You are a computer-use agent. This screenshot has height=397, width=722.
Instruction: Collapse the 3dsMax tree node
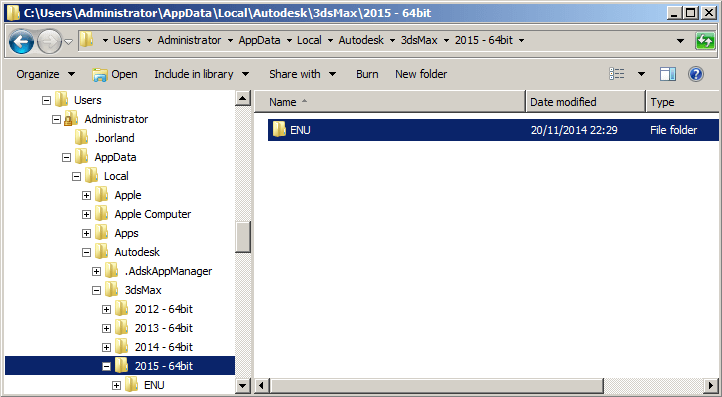[96, 290]
